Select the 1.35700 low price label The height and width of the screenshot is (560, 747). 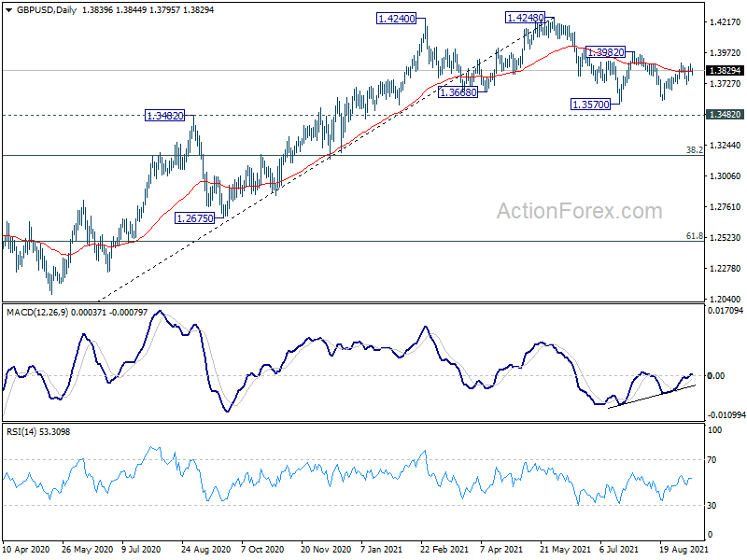pos(591,105)
